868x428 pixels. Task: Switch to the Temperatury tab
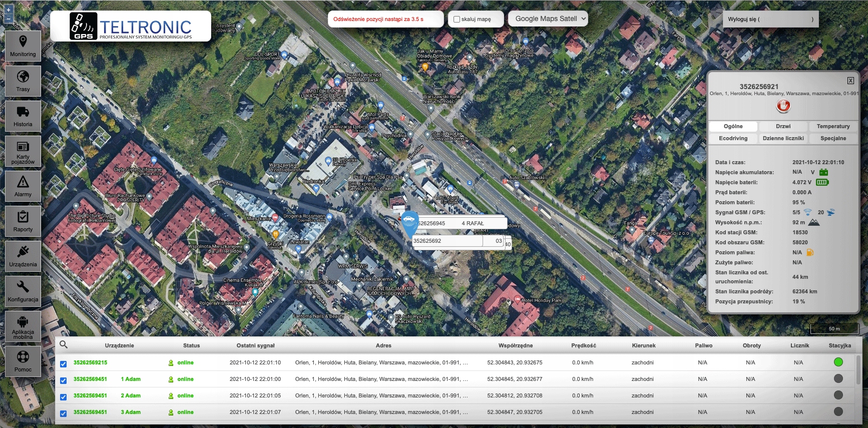point(833,127)
